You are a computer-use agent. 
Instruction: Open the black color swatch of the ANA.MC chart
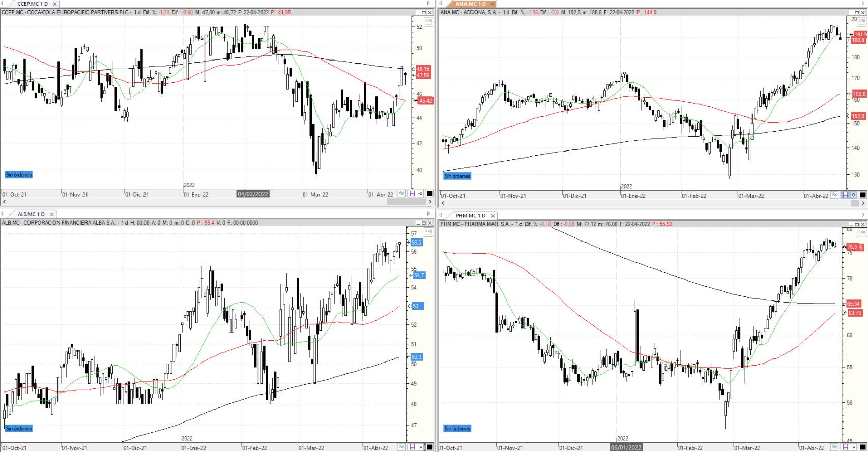click(x=862, y=195)
